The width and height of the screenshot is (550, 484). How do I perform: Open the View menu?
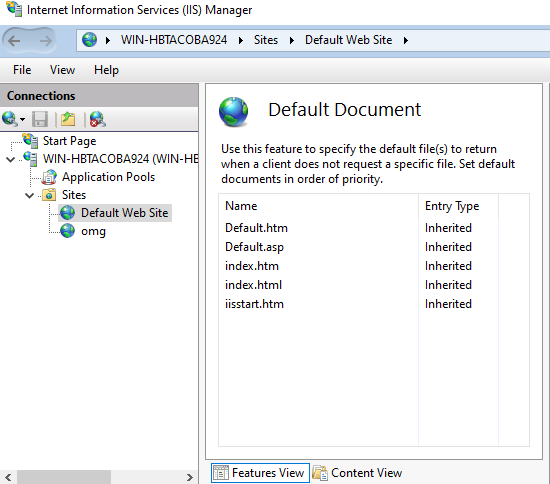pyautogui.click(x=62, y=70)
